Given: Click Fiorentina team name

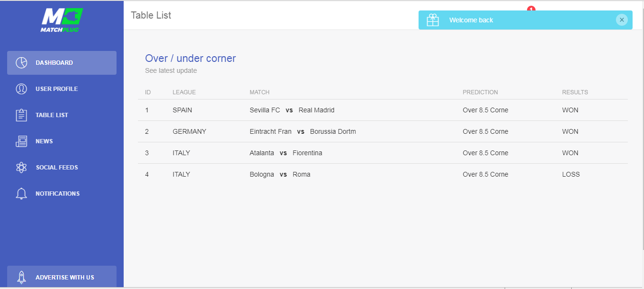Looking at the screenshot, I should [x=307, y=153].
